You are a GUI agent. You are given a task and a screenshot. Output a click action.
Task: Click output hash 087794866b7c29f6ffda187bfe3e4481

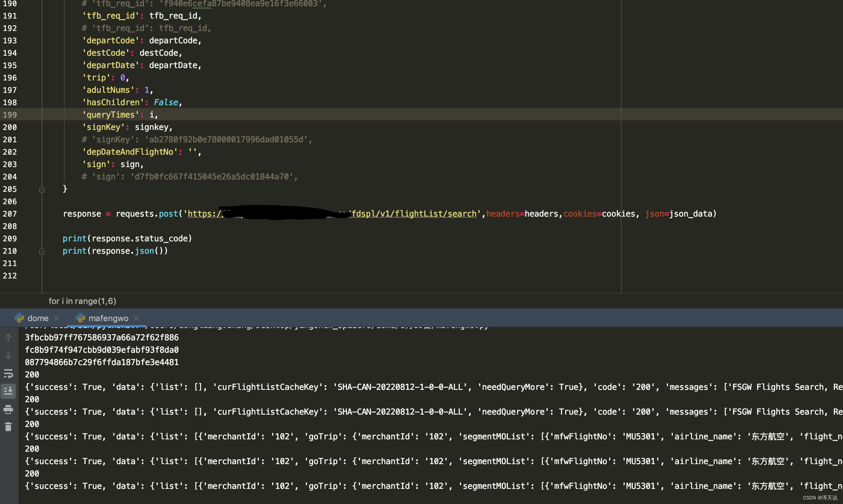(102, 362)
